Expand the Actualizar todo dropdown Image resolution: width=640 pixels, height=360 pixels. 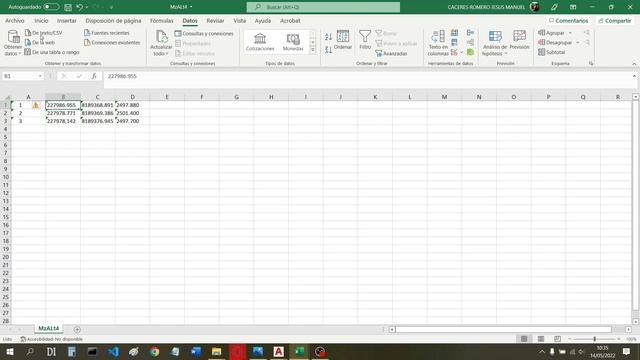[x=167, y=54]
